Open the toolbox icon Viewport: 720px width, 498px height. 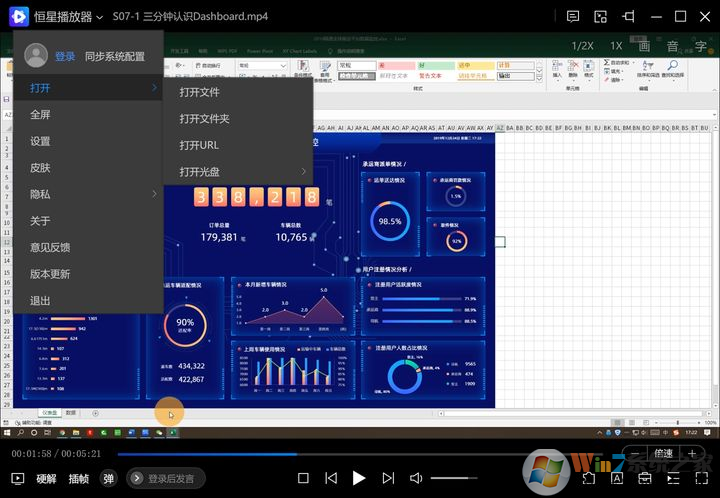click(x=645, y=479)
